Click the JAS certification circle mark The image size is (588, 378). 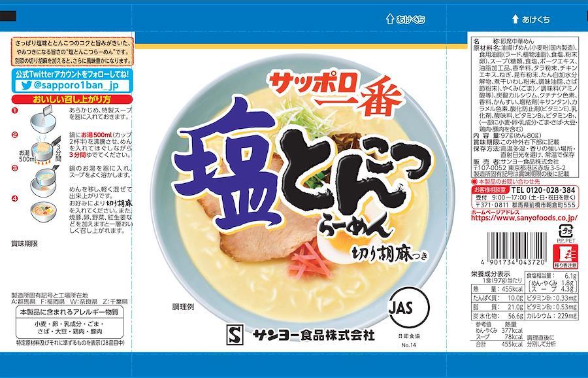point(408,308)
